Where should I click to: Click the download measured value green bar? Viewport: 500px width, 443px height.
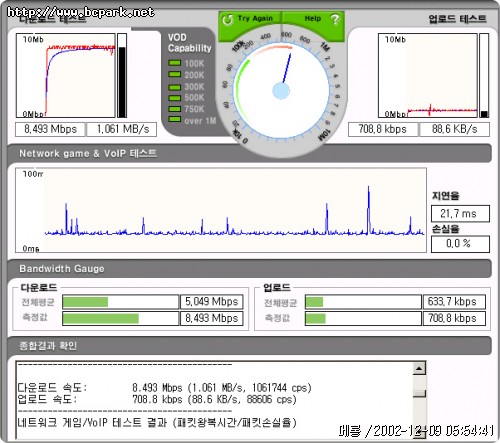click(101, 318)
